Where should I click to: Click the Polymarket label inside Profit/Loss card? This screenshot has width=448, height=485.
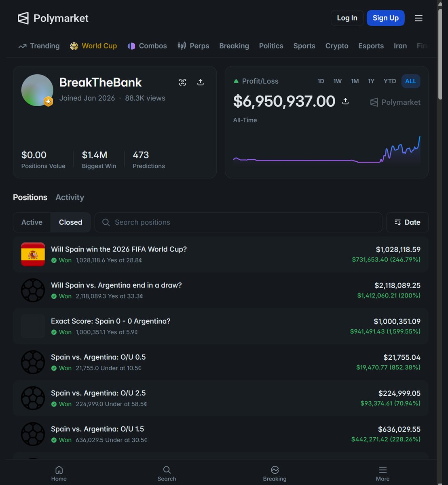[x=395, y=102]
